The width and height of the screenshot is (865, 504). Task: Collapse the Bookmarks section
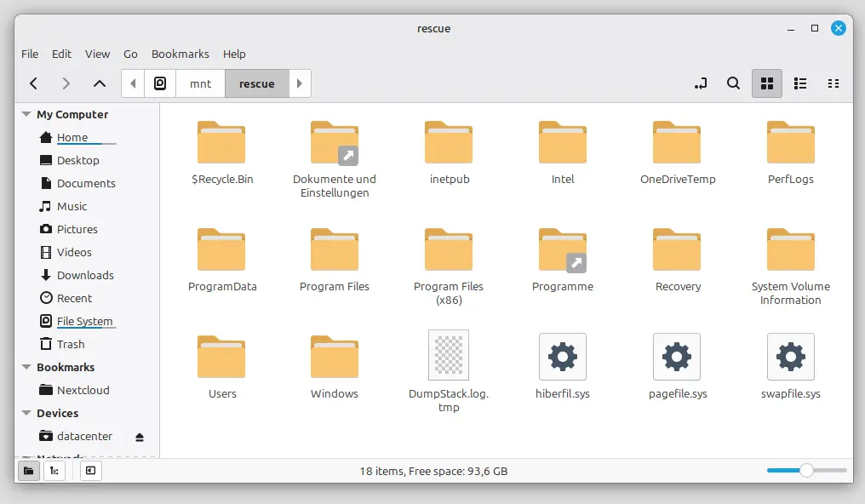(x=26, y=368)
